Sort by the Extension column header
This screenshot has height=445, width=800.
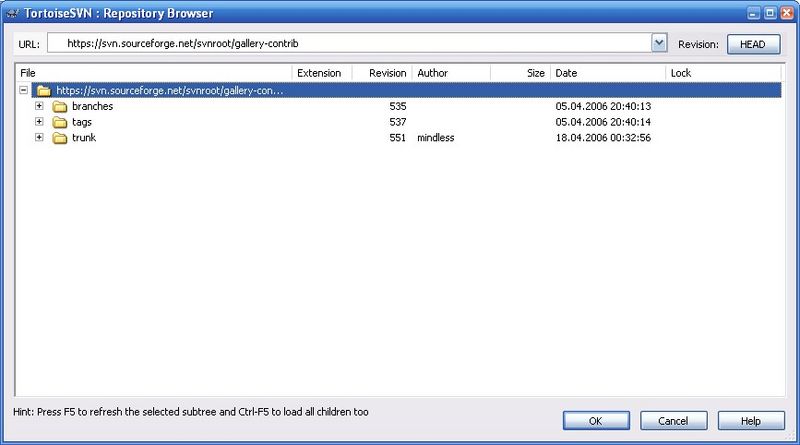pyautogui.click(x=322, y=73)
